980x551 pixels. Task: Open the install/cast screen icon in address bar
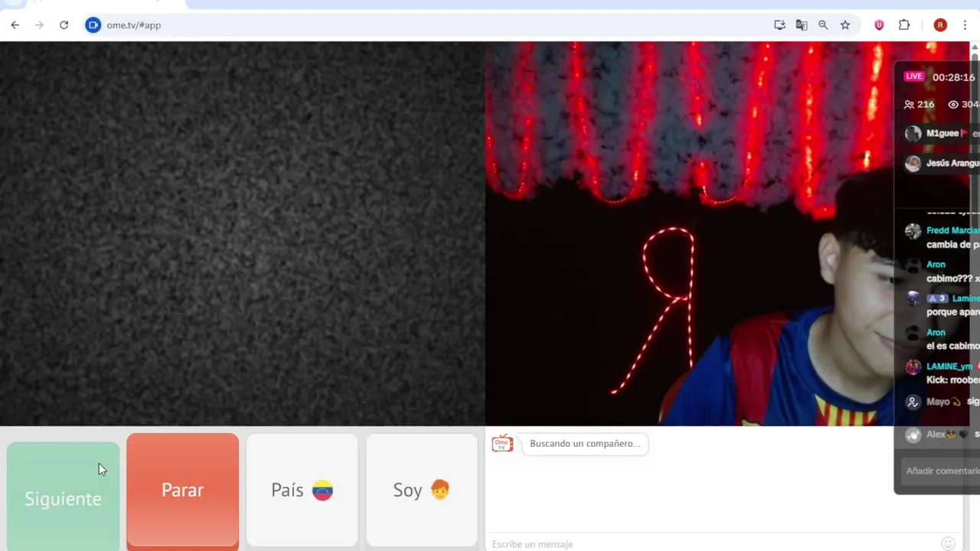click(x=779, y=25)
